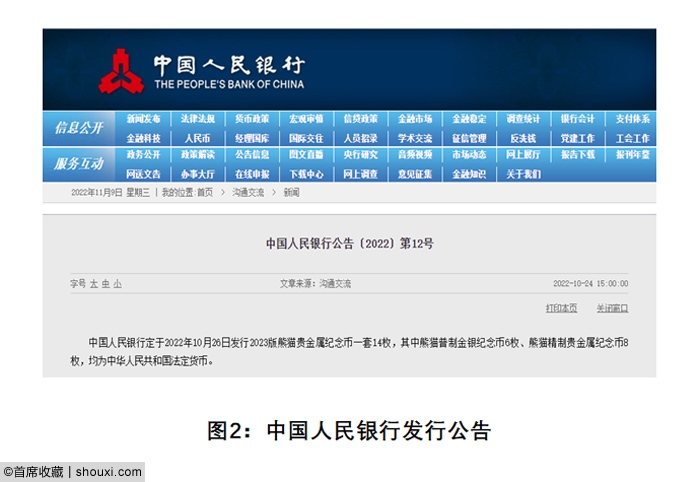
Task: Open the 网上调查 menu item
Action: click(x=361, y=174)
